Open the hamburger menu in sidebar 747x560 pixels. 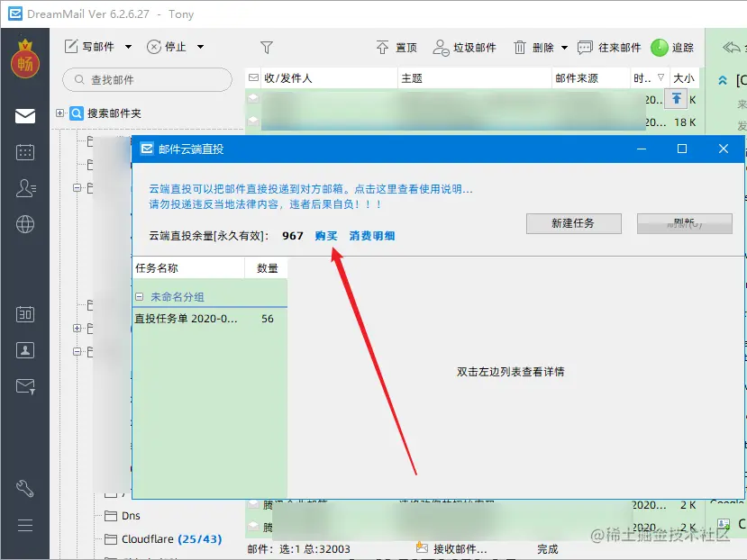pyautogui.click(x=24, y=525)
